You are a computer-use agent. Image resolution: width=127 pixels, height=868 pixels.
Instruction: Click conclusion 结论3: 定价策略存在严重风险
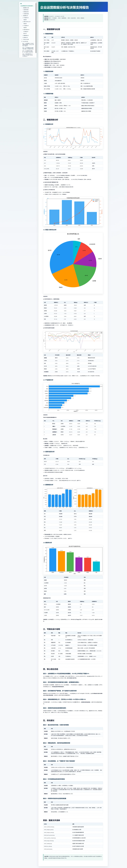(60, 691)
